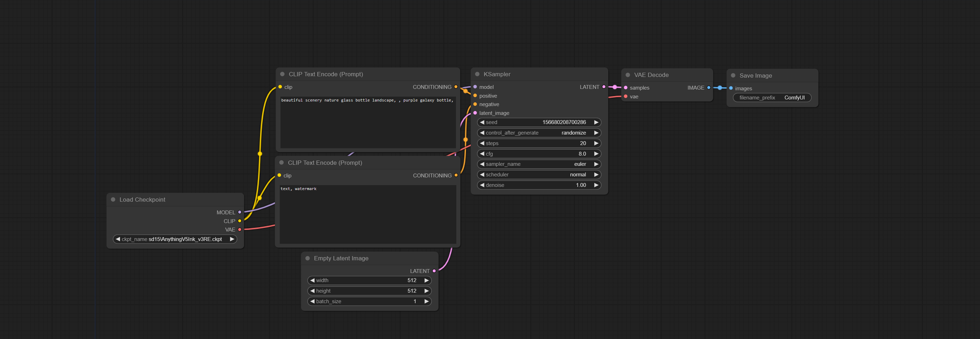Click the CONDITIONING output of the 'text, watermark' node
The width and height of the screenshot is (980, 339).
(456, 175)
